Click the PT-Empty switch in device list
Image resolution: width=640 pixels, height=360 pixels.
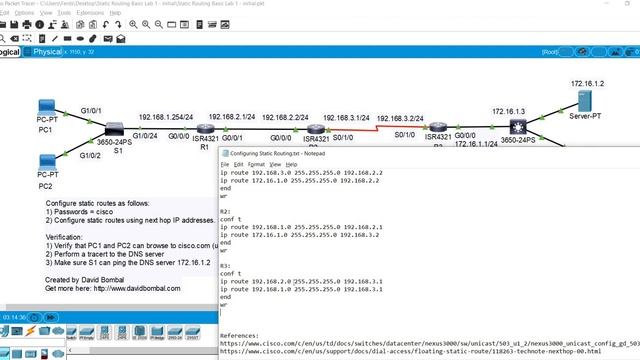pyautogui.click(x=87, y=333)
